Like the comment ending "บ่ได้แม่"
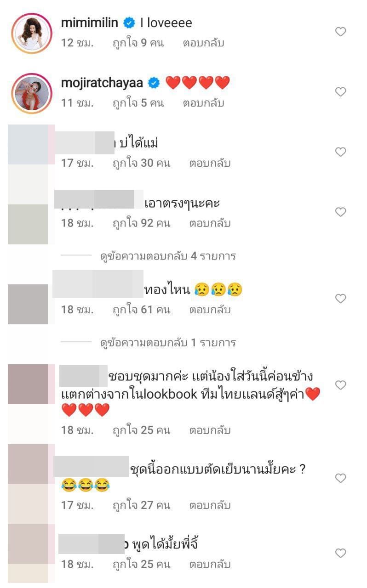 [340, 152]
